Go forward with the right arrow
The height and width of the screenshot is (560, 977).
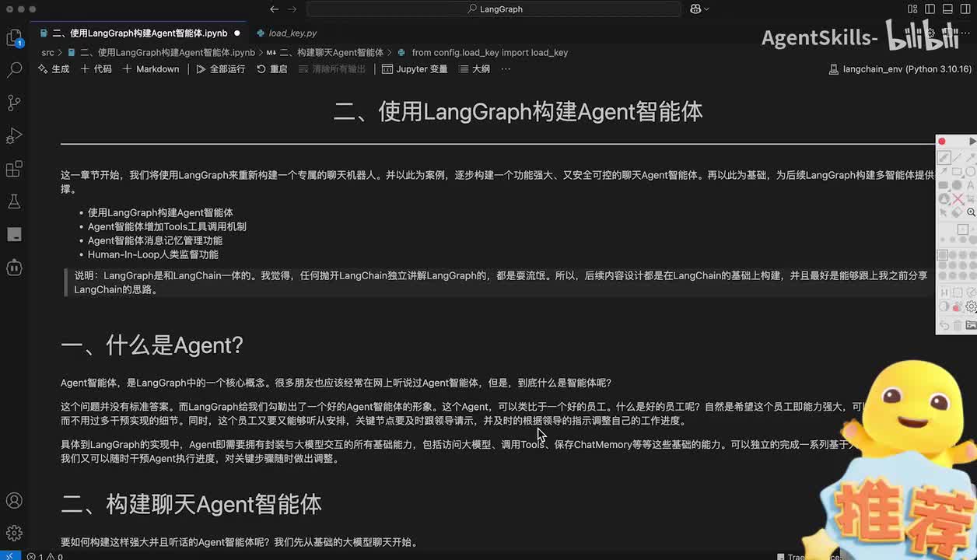click(x=292, y=9)
